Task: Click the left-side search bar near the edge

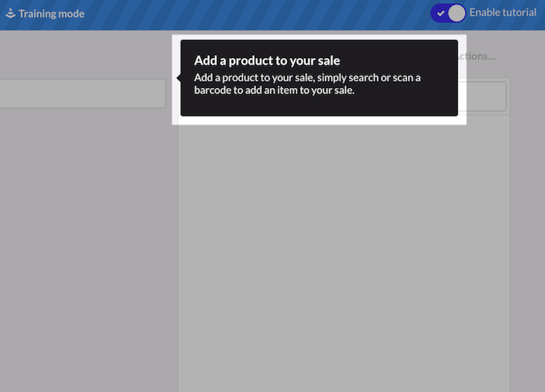Action: (82, 93)
